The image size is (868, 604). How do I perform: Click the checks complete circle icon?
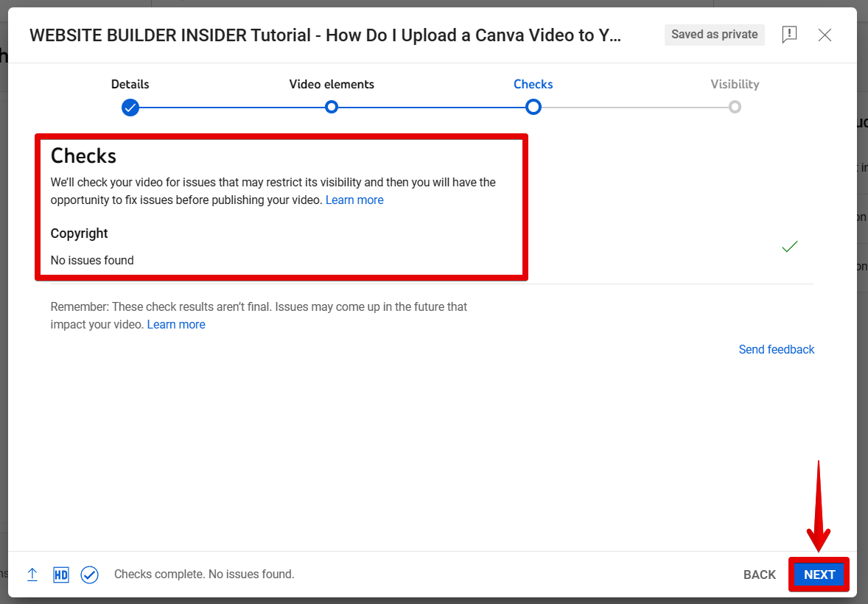(90, 575)
